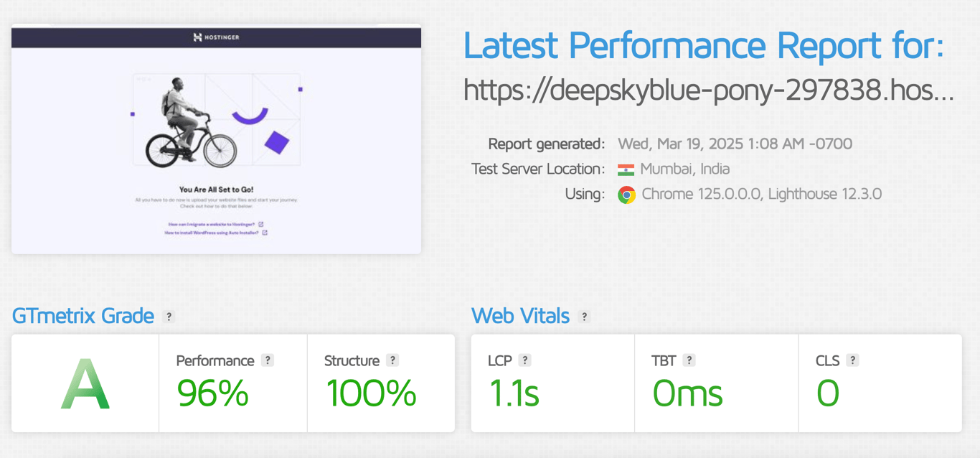Click the Structure question mark icon
Image resolution: width=980 pixels, height=458 pixels.
point(391,360)
